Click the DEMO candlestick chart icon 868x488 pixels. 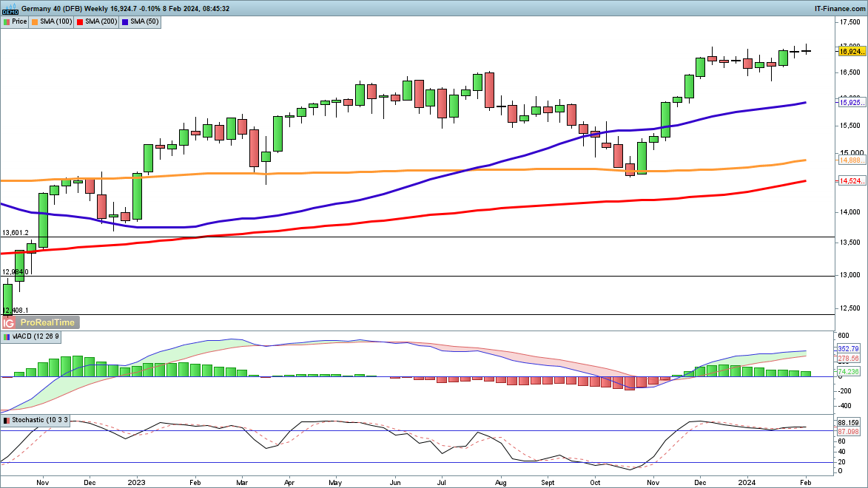(x=10, y=8)
